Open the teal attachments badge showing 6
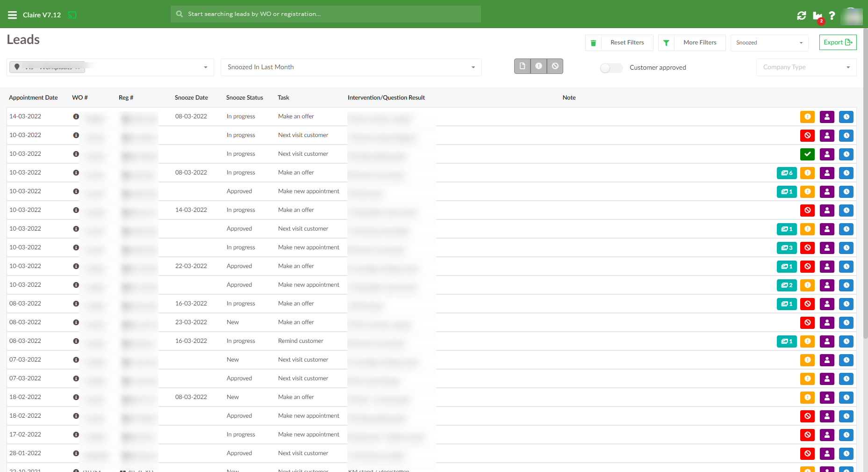This screenshot has width=868, height=472. pos(787,173)
